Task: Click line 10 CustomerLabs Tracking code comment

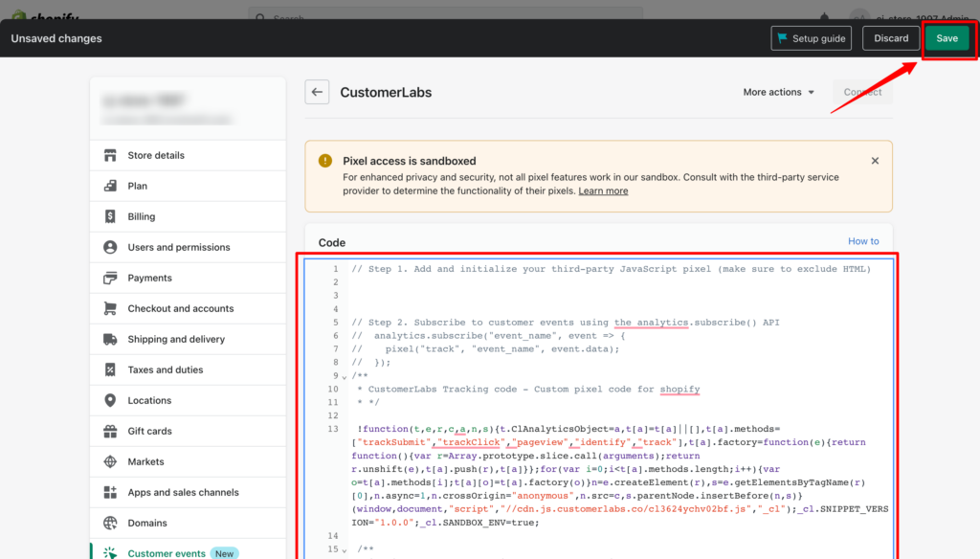Action: [x=528, y=389]
